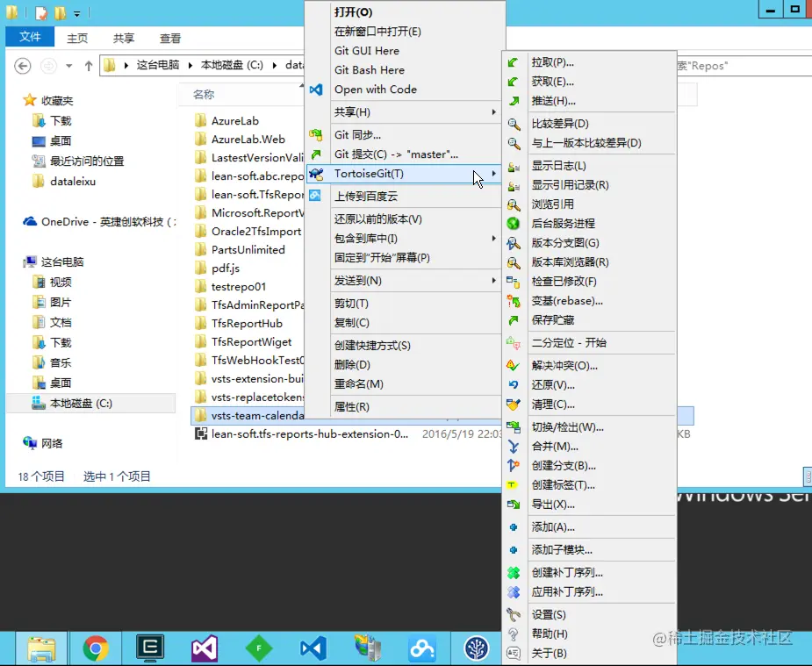Select OneDrive in the navigation pane
Image resolution: width=812 pixels, height=666 pixels.
pos(99,222)
